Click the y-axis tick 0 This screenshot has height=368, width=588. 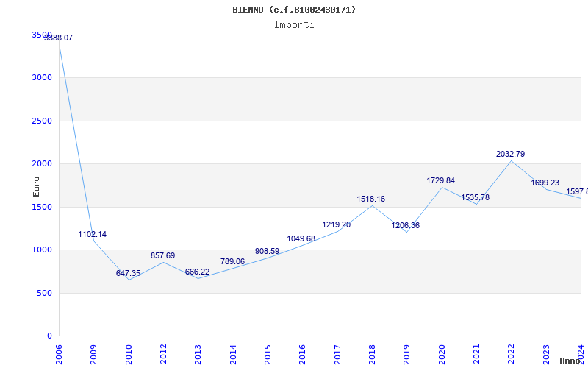point(49,336)
